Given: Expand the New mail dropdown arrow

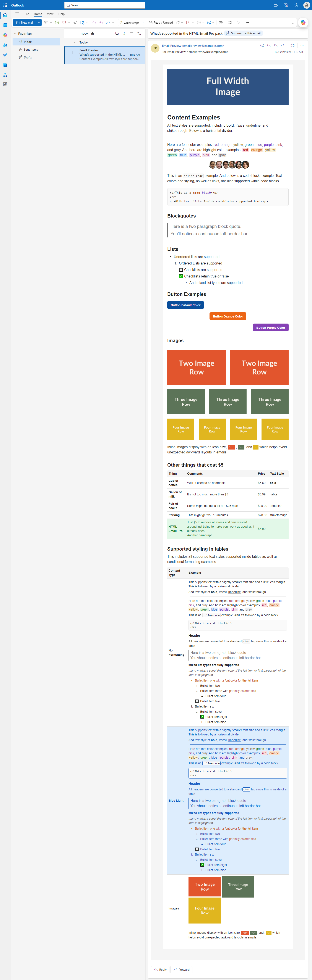Looking at the screenshot, I should pyautogui.click(x=39, y=23).
